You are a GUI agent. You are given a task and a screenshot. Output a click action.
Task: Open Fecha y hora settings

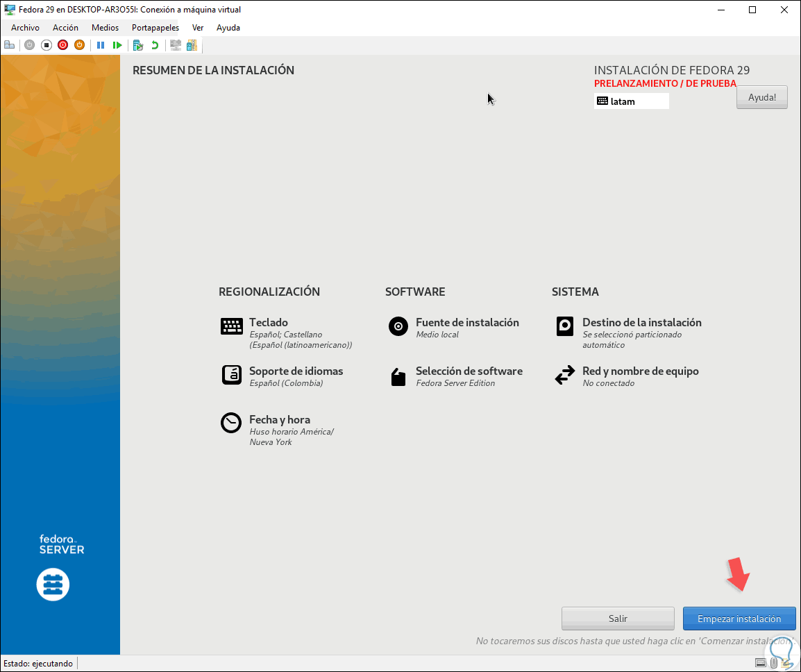point(280,419)
